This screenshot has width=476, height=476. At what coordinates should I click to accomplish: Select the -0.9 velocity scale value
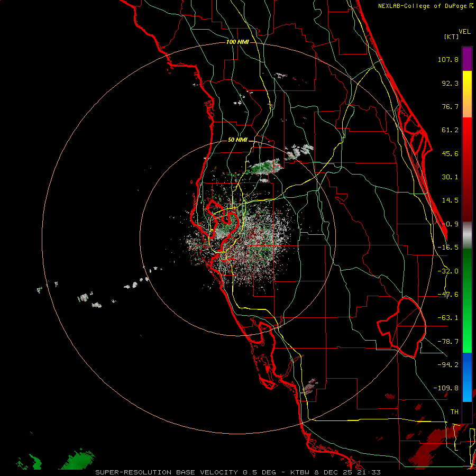tap(450, 224)
